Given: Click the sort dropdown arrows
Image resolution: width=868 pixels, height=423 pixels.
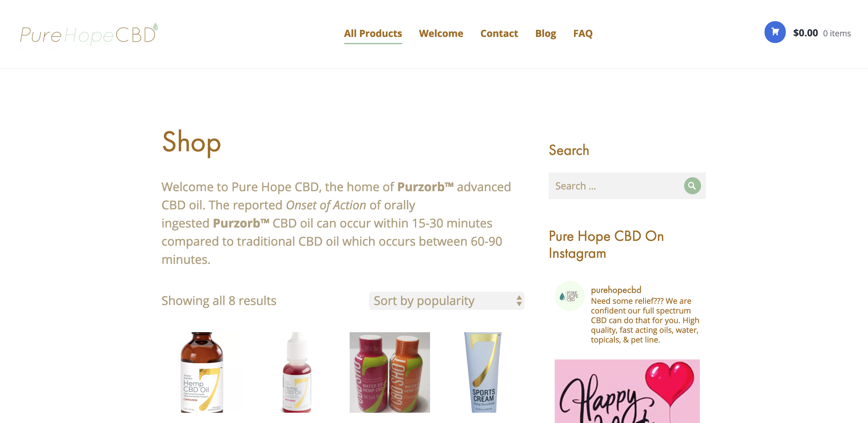Looking at the screenshot, I should click(519, 301).
